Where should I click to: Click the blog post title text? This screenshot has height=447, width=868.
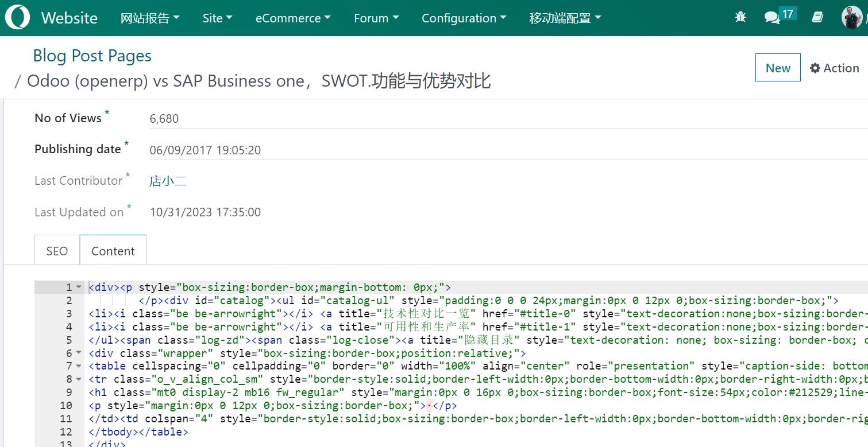tap(259, 81)
